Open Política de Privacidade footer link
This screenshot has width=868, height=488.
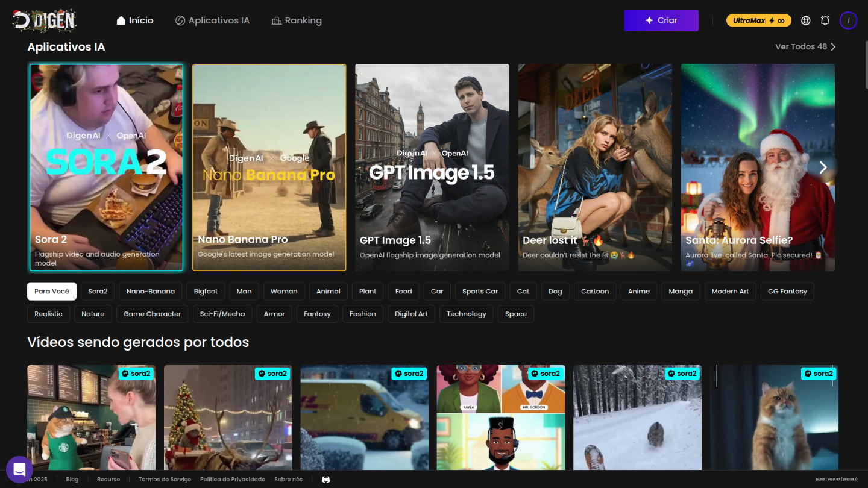(x=233, y=480)
